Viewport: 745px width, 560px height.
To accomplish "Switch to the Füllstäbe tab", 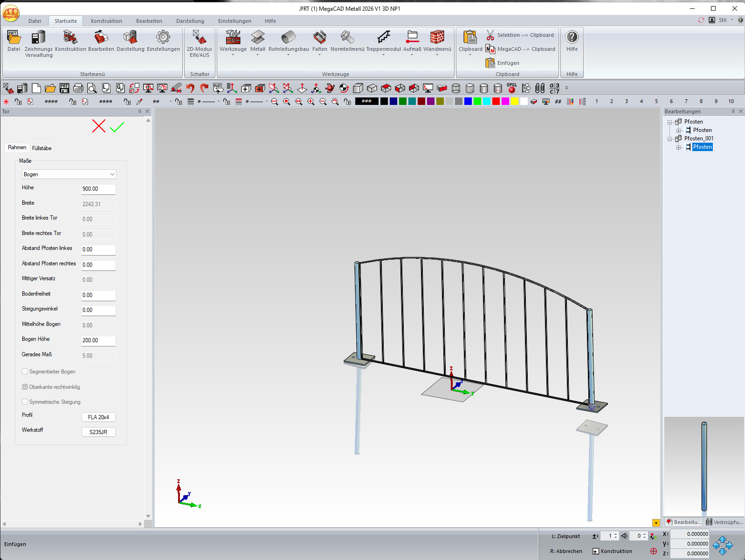I will pos(42,148).
